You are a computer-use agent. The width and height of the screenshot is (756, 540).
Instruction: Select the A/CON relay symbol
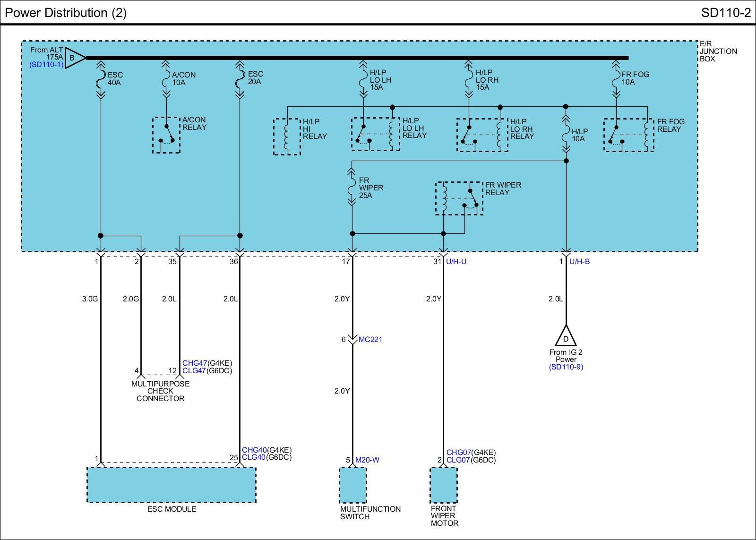click(166, 135)
